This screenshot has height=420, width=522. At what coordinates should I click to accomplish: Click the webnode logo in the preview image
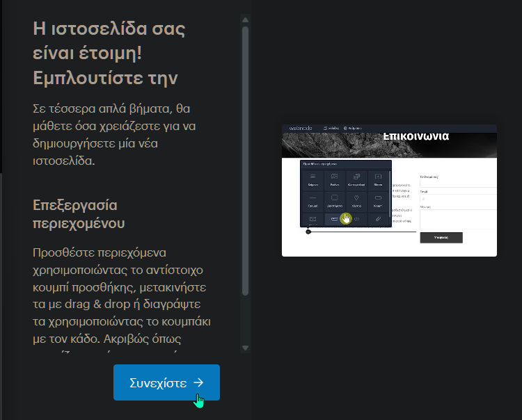[301, 129]
